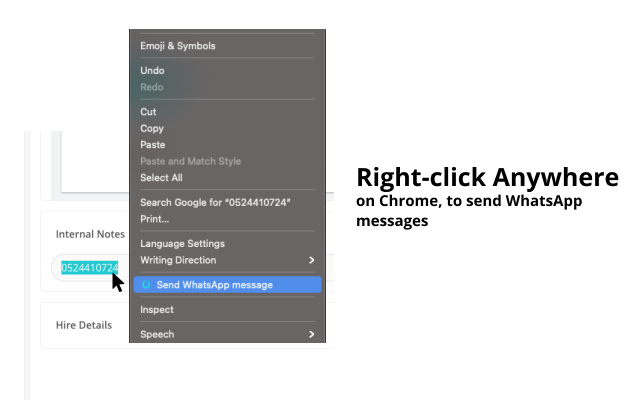Image resolution: width=640 pixels, height=400 pixels.
Task: Click Select All in context menu
Action: [161, 178]
